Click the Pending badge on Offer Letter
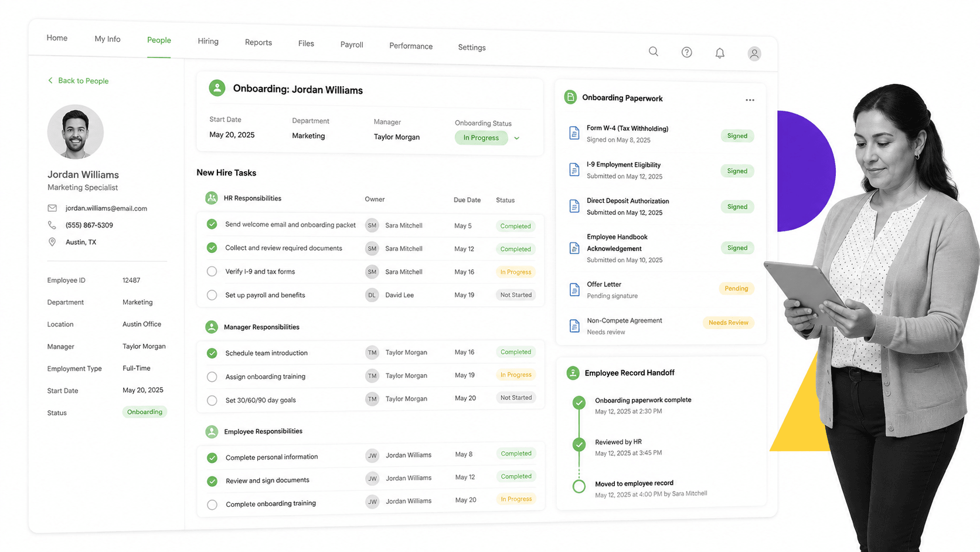 coord(736,289)
